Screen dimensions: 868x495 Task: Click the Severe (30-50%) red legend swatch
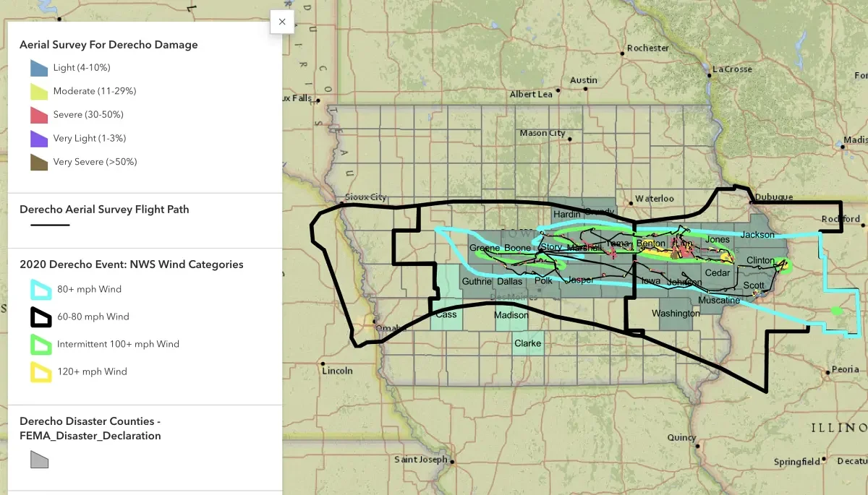39,115
